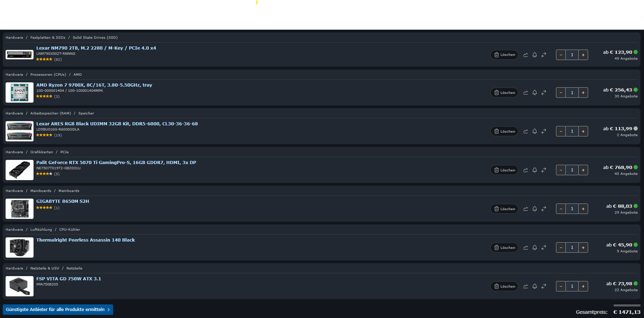
Task: Click swap arrows icon for Palit RTX 5070 Ti
Action: (544, 170)
